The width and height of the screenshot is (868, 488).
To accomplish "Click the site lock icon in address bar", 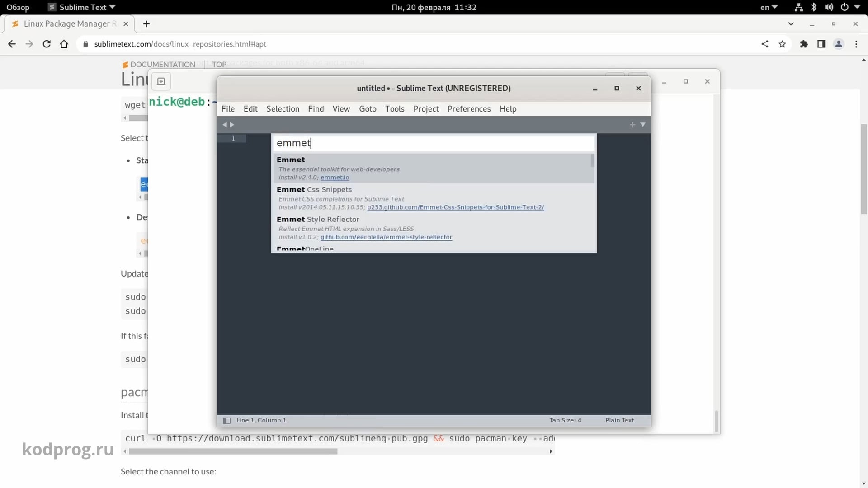I will (x=86, y=44).
